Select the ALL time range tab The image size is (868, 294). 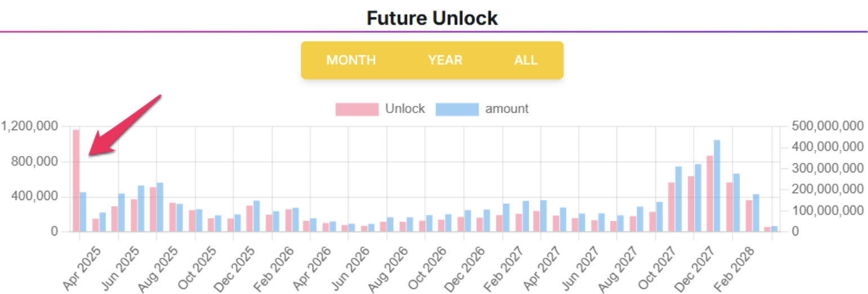click(x=525, y=60)
